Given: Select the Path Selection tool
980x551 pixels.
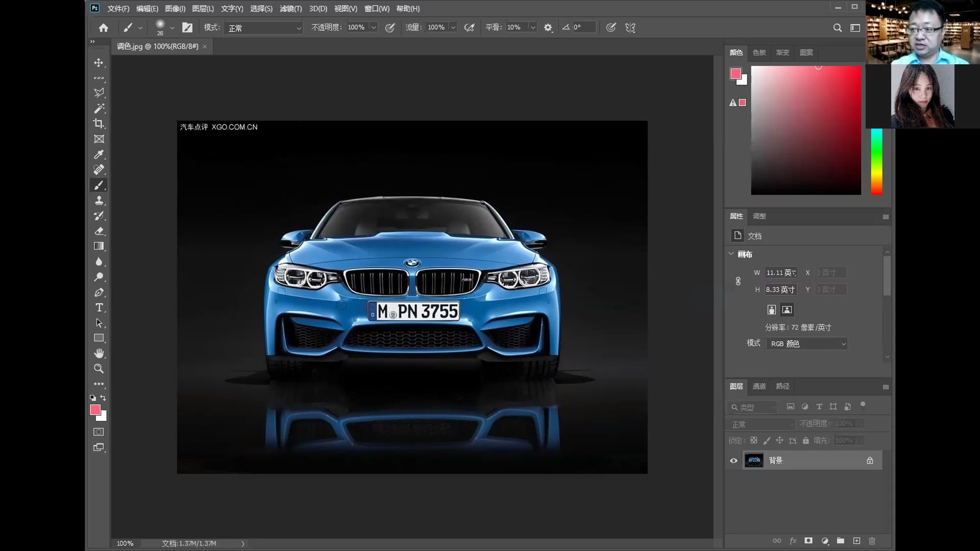Looking at the screenshot, I should [99, 322].
